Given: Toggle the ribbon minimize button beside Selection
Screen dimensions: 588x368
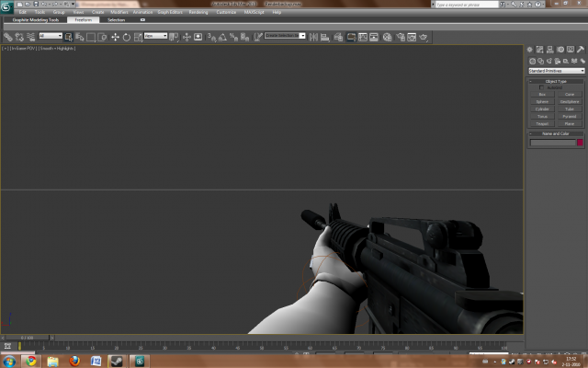Looking at the screenshot, I should 142,20.
